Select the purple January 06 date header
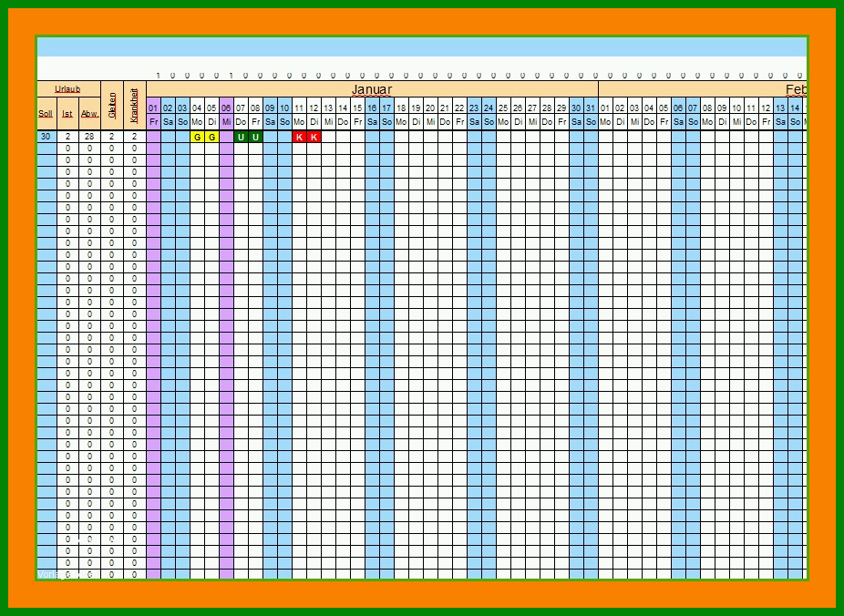844x616 pixels. [227, 108]
